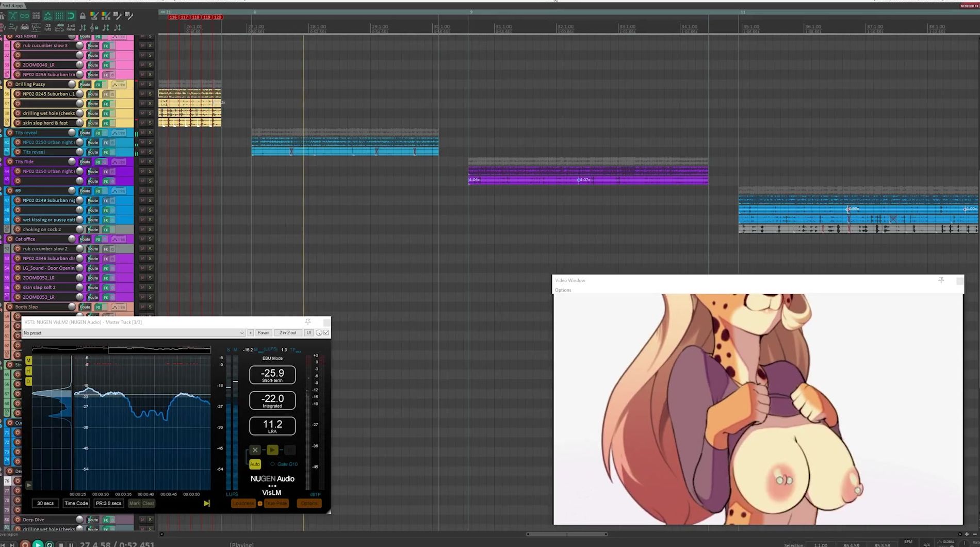Arm the ZOOM0053_LR track for recording
This screenshot has height=547, width=980.
(x=18, y=297)
